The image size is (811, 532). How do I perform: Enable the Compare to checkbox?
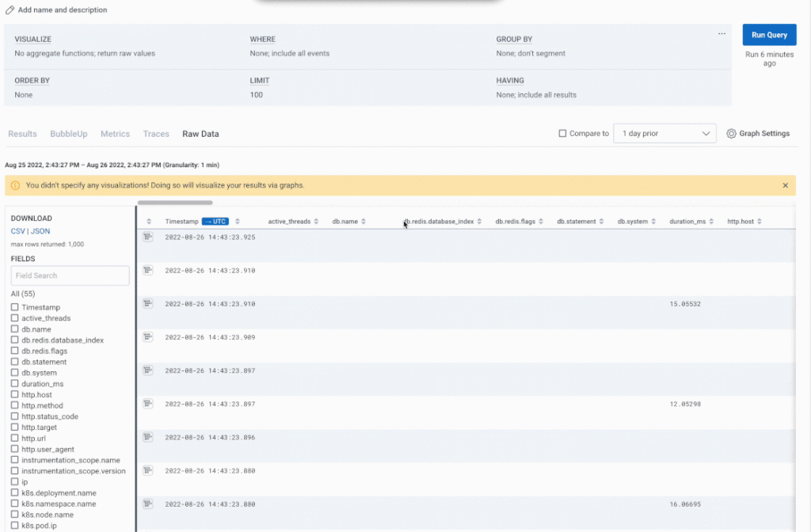pyautogui.click(x=564, y=133)
